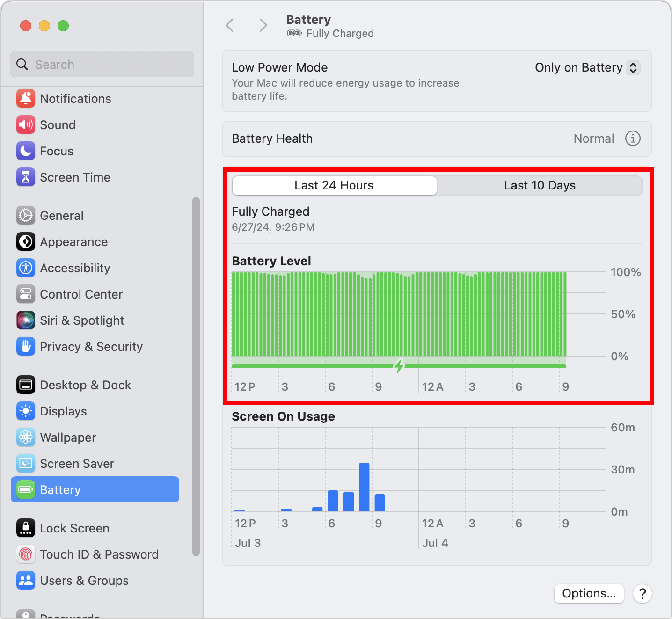672x619 pixels.
Task: Select the Accessibility icon
Action: [26, 268]
